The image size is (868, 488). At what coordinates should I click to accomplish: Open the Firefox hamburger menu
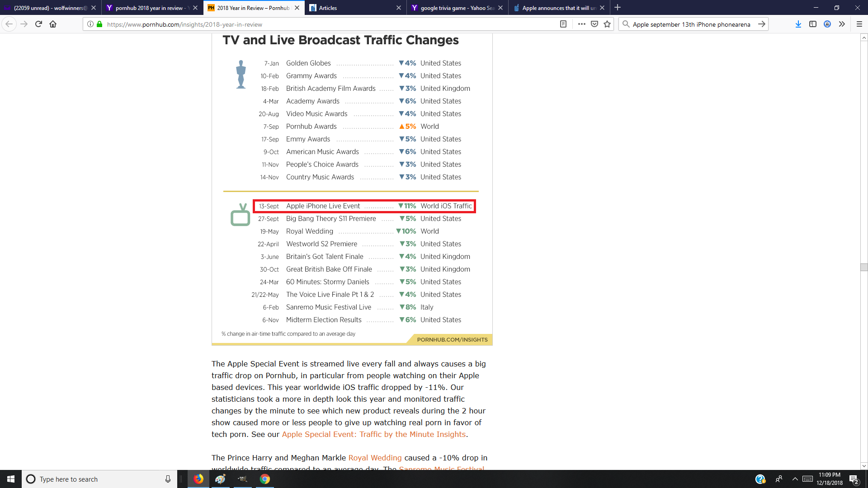coord(859,24)
